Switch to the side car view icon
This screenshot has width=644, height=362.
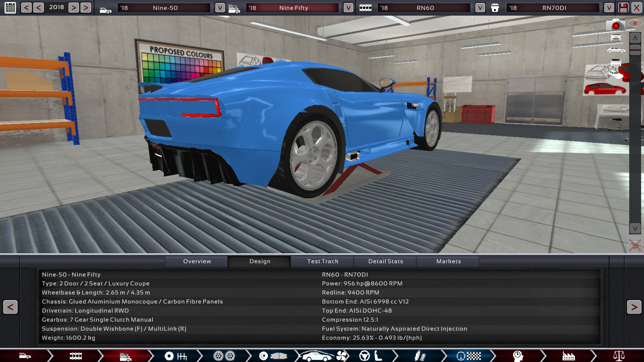pos(616,50)
